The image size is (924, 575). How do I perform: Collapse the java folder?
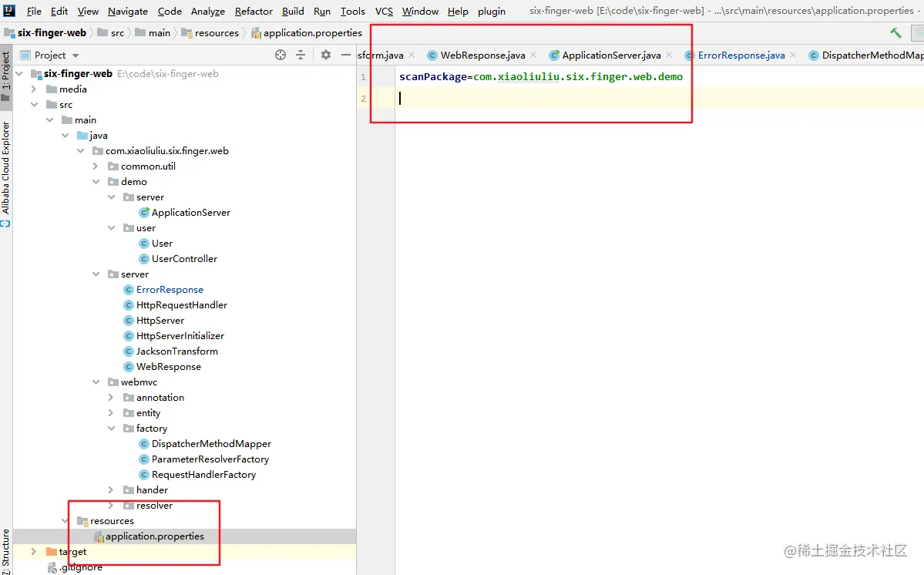[65, 136]
